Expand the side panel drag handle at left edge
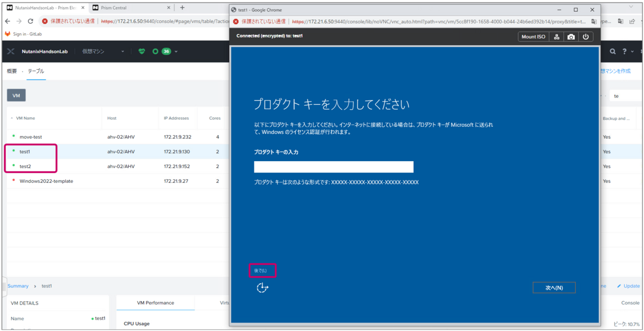 click(x=4, y=286)
